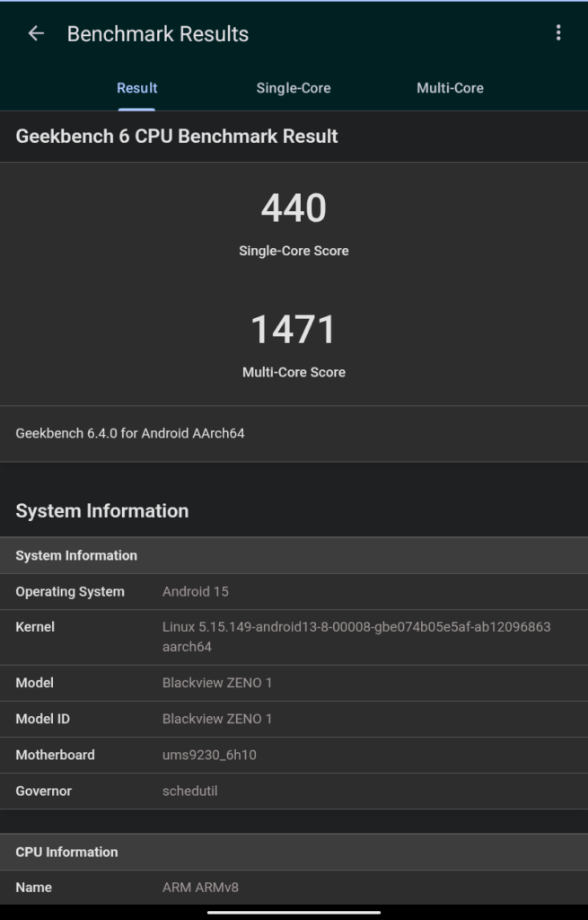Click the Single-Core Score label
The width and height of the screenshot is (588, 920).
coord(294,251)
